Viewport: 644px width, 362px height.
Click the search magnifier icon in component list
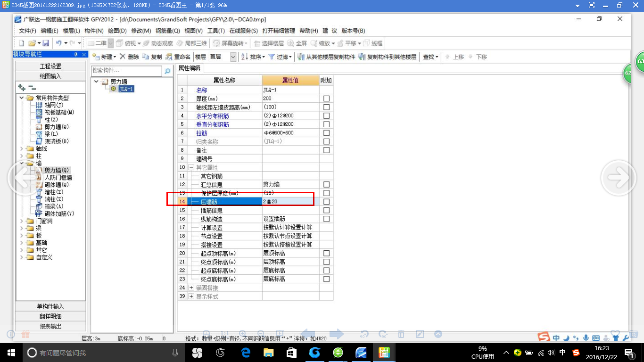167,71
